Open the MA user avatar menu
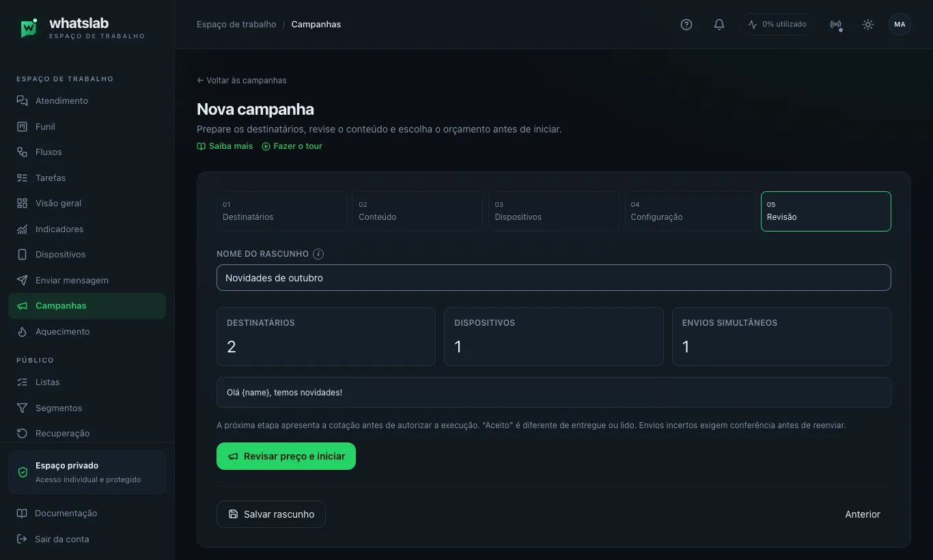Screen dimensions: 933x560 coord(900,25)
